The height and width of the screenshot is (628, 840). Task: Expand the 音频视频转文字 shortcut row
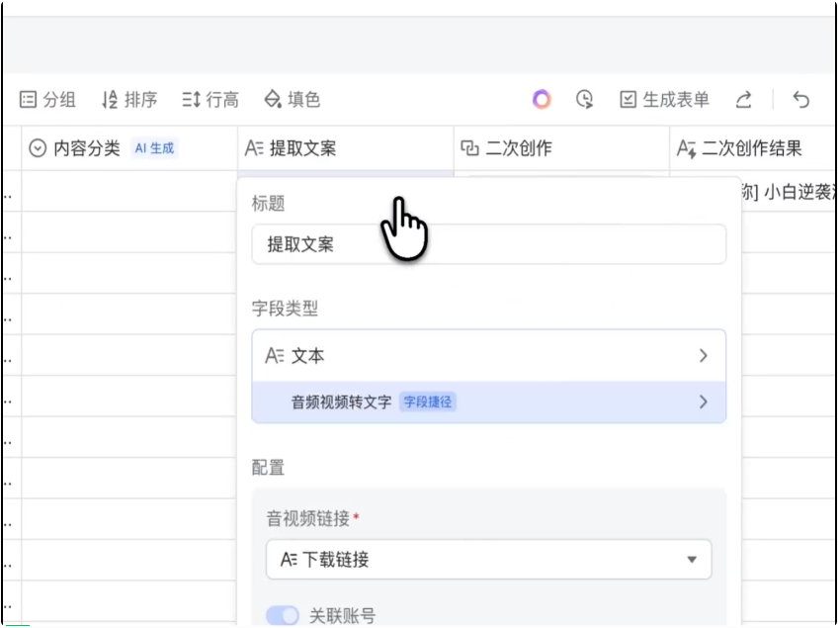488,403
